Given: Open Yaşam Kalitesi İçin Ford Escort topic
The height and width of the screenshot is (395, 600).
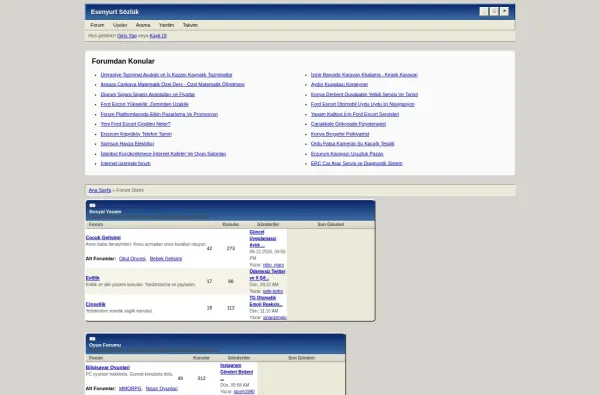Looking at the screenshot, I should (x=355, y=114).
